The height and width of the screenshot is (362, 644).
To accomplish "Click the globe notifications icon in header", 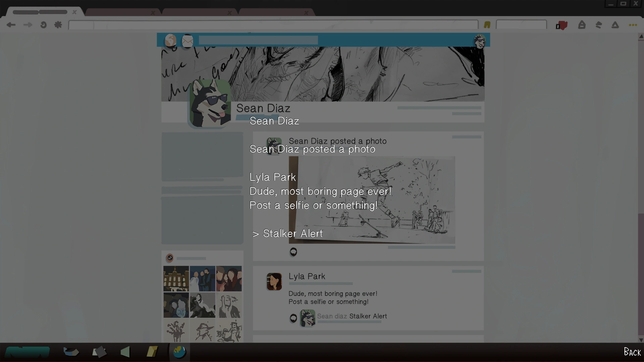I will pyautogui.click(x=170, y=41).
